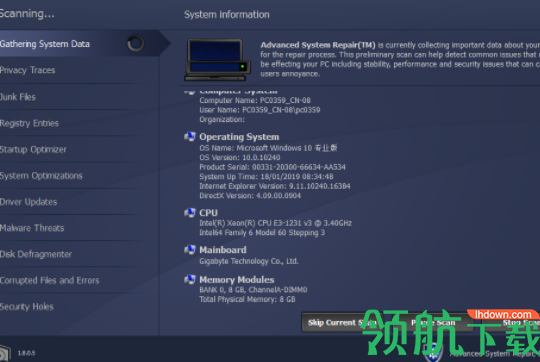Click Total Physical Memory: 8 GB line
The width and height of the screenshot is (540, 362).
pyautogui.click(x=247, y=300)
